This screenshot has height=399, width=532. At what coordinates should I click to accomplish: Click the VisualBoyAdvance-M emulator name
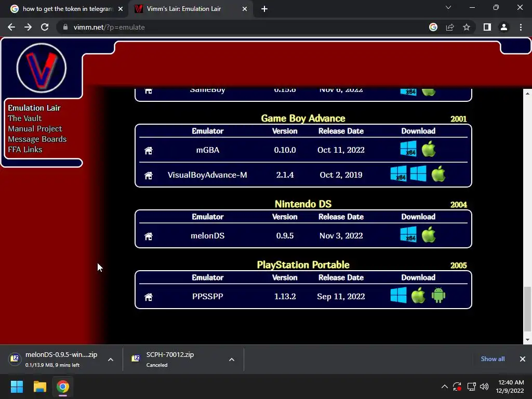(207, 175)
